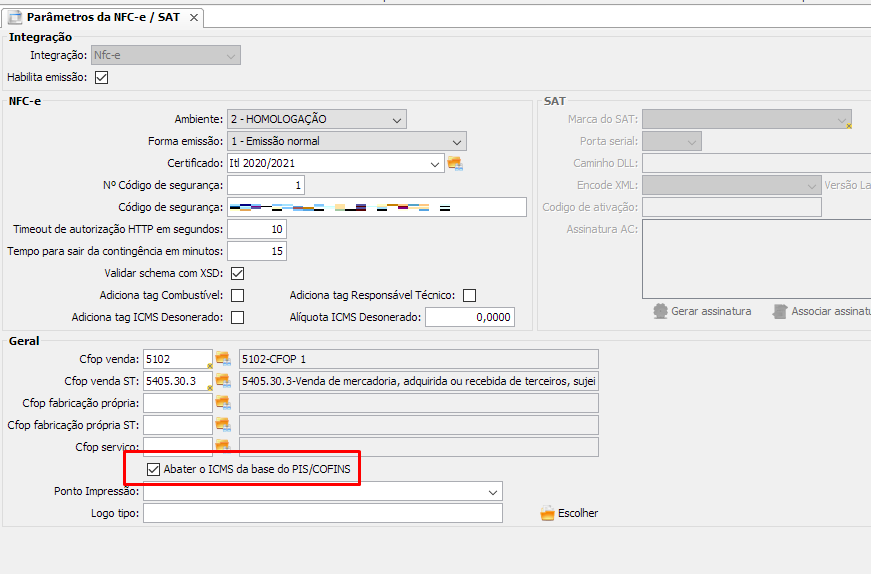Click lookup icon beside Cfop venda ST
This screenshot has height=574, width=871.
point(223,381)
